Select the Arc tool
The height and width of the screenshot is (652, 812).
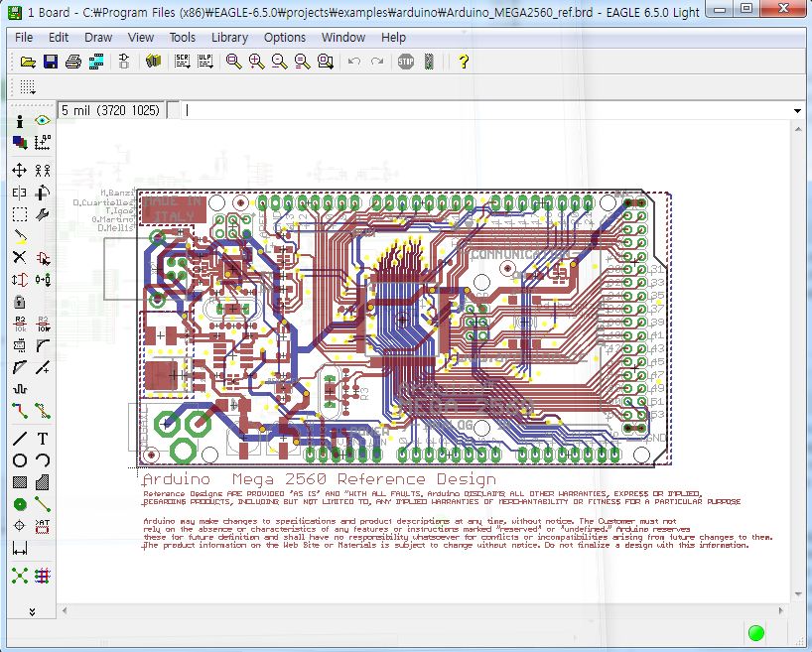(x=43, y=460)
